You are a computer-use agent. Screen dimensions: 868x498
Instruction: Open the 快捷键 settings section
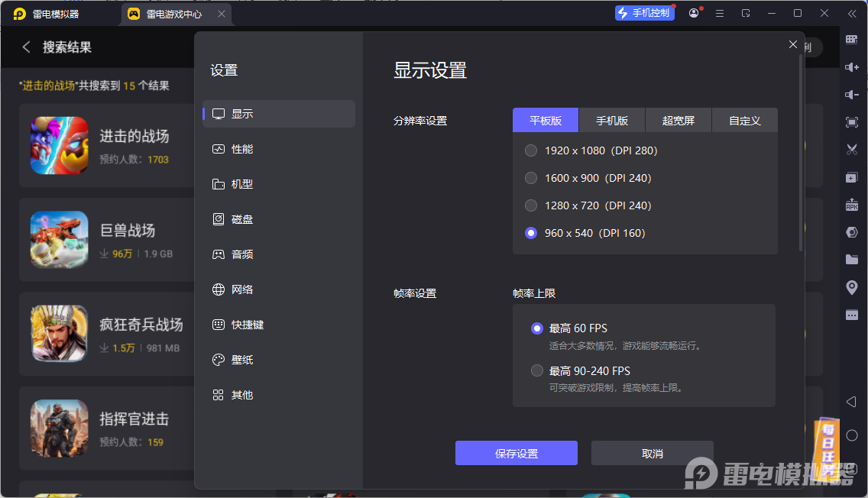pyautogui.click(x=279, y=325)
